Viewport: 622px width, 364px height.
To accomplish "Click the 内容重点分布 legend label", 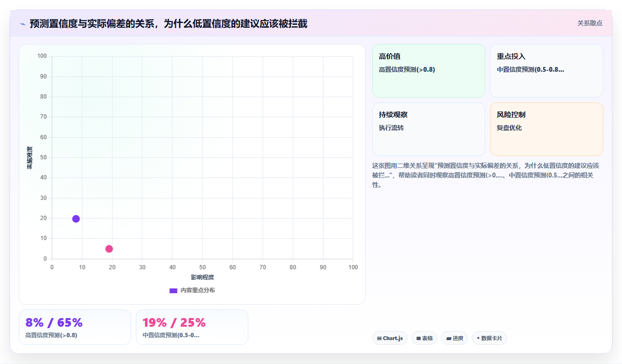I will (198, 290).
